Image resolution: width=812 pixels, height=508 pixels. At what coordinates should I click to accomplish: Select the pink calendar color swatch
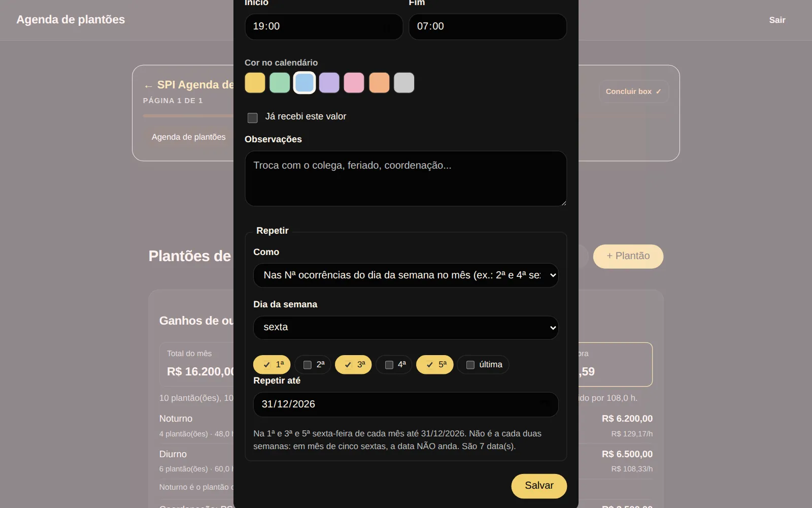pyautogui.click(x=354, y=83)
